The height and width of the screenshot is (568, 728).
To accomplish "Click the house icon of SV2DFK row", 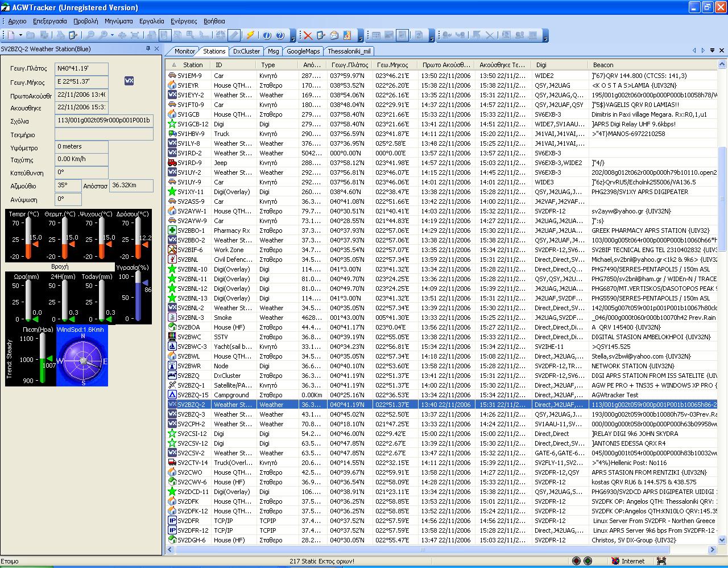I will tap(172, 501).
